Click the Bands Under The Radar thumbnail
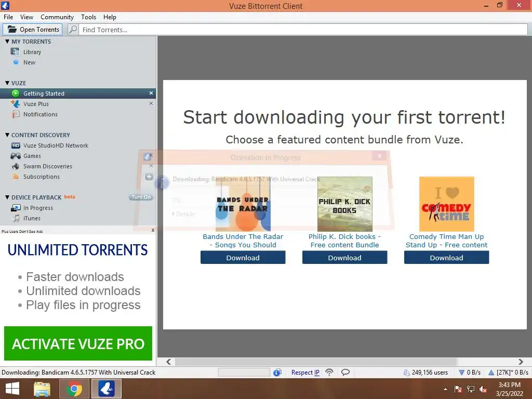532x399 pixels. coord(243,204)
